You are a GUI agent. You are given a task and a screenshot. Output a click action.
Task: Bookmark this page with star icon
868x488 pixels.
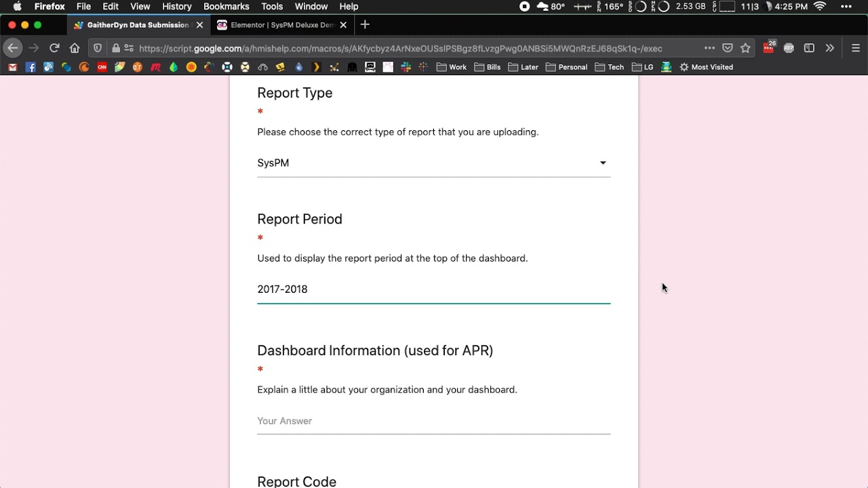click(x=746, y=48)
